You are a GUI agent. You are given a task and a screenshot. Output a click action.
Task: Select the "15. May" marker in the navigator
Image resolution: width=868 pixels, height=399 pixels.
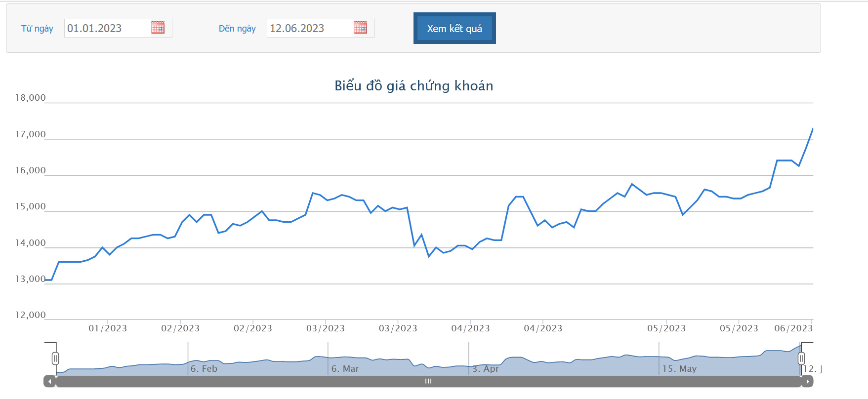[x=679, y=369]
